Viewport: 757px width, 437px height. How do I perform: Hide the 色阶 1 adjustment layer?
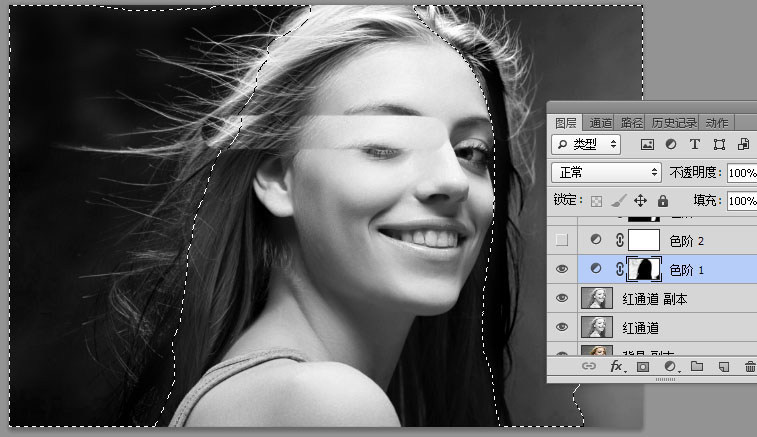pyautogui.click(x=562, y=269)
